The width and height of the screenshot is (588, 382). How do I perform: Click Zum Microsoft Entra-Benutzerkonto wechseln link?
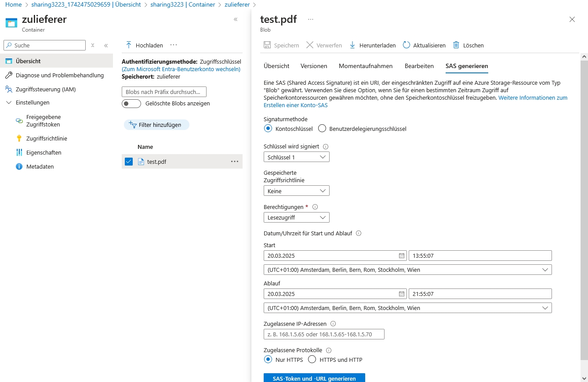[x=181, y=69]
